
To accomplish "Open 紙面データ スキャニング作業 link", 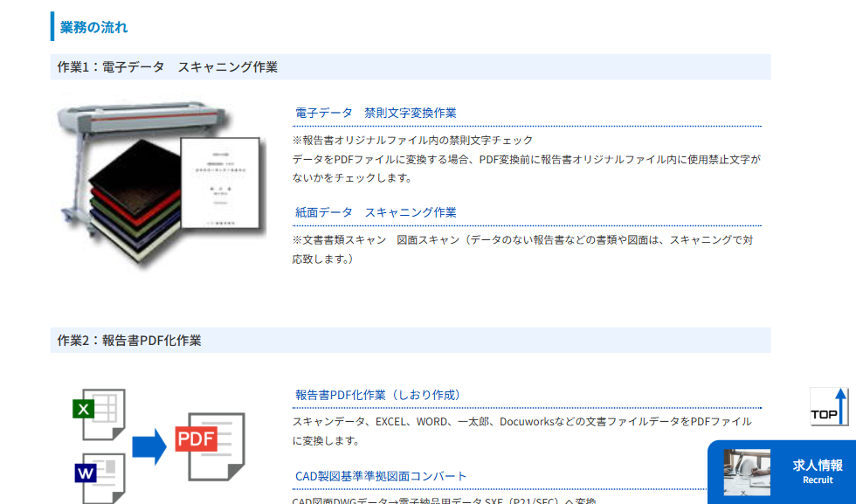I will click(x=376, y=212).
